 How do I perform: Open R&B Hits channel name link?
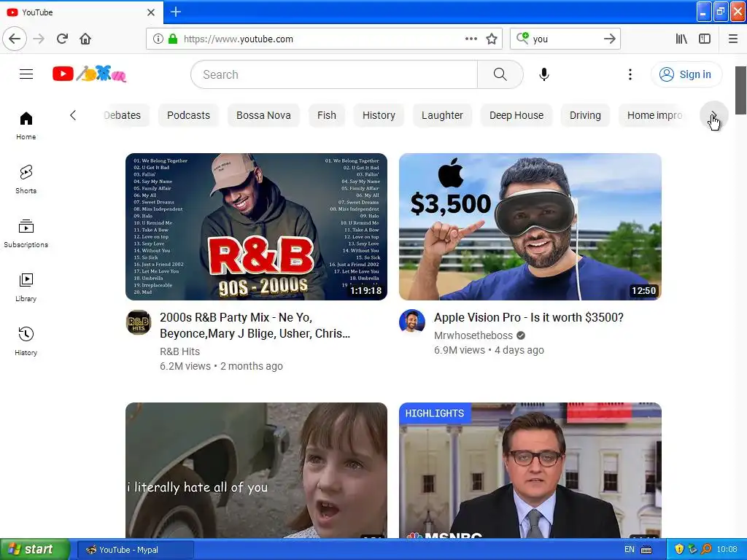pos(179,351)
